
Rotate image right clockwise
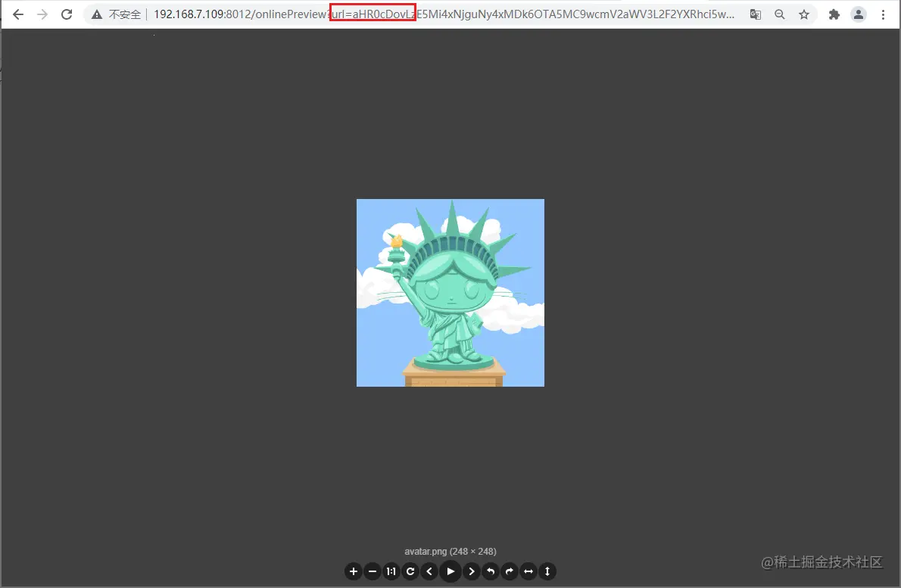tap(510, 571)
